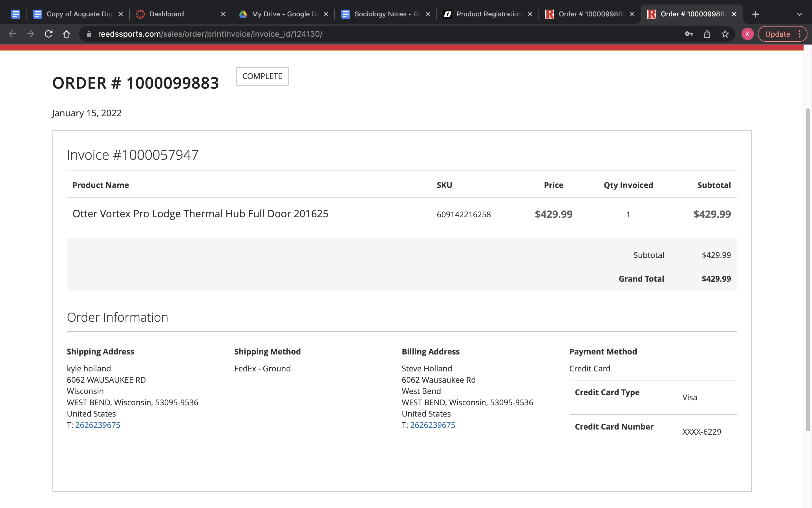Click the ORDER # 1000099883 heading
Viewport: 812px width, 508px height.
pyautogui.click(x=136, y=83)
